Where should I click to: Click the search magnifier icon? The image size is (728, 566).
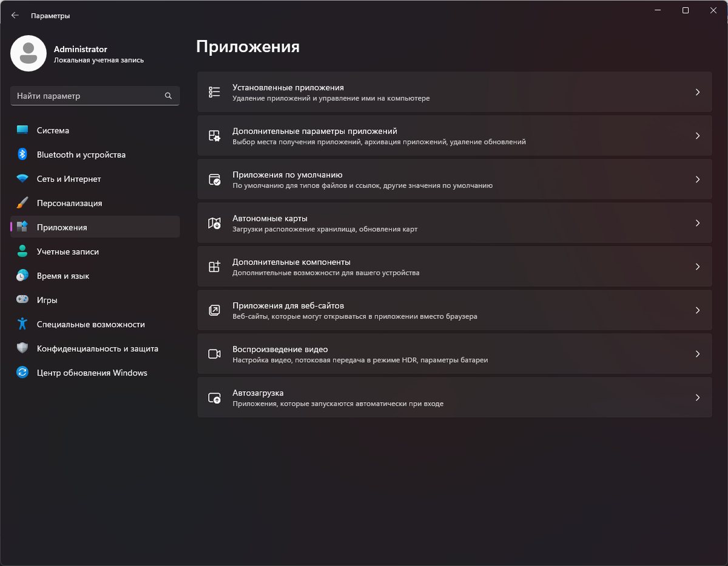pyautogui.click(x=168, y=95)
